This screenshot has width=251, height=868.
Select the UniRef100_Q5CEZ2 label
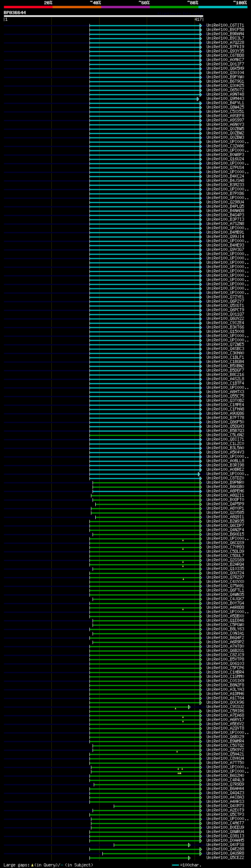tap(225, 857)
